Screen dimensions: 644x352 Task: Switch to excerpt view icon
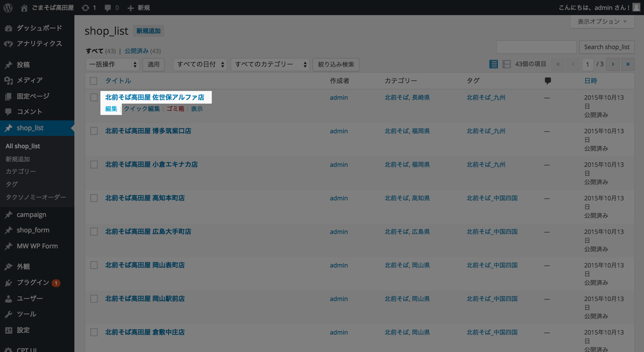507,64
